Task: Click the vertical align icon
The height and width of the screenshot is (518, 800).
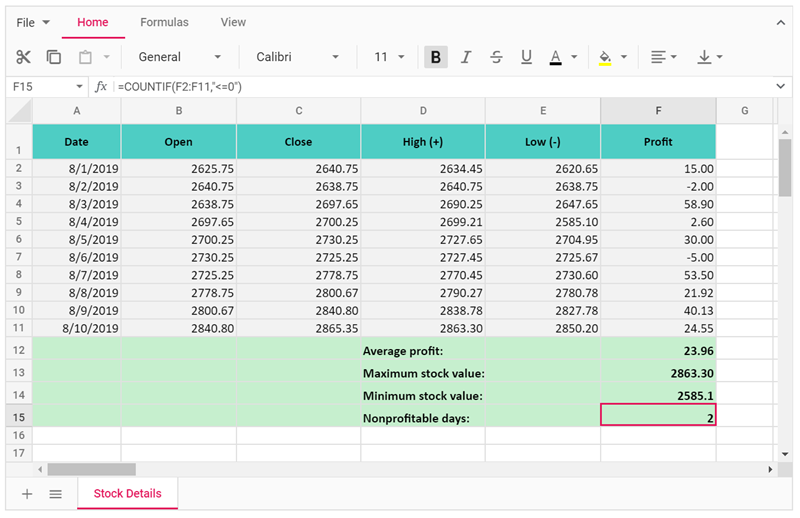Action: click(x=704, y=57)
